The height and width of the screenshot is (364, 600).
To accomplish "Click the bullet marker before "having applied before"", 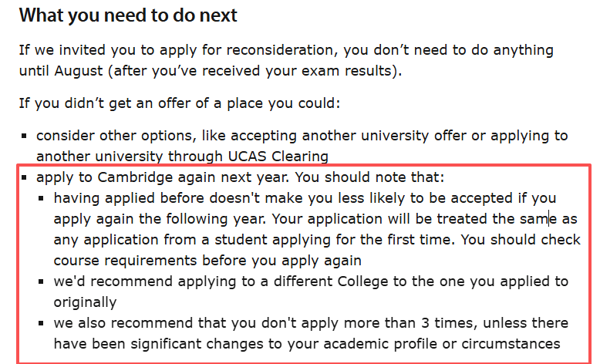I will pos(43,199).
